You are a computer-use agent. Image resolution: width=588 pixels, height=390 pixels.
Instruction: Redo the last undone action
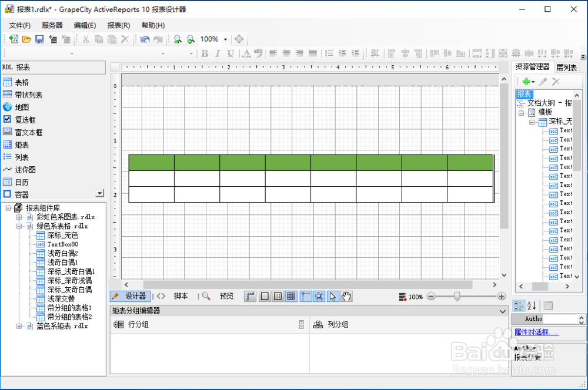158,39
